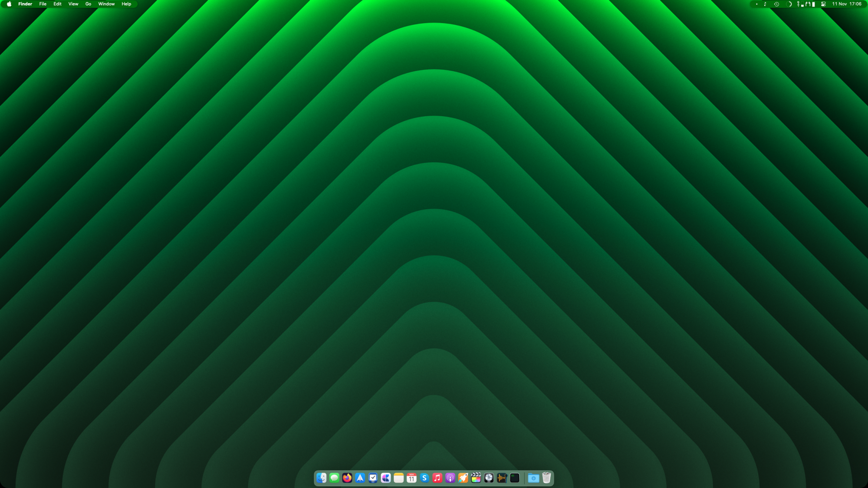
Task: Open Firefox browser in the Dock
Action: [x=347, y=478]
